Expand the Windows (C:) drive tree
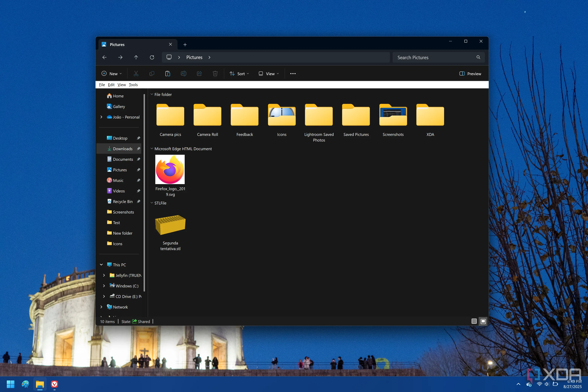Screen dimensions: 588x392 [x=104, y=286]
